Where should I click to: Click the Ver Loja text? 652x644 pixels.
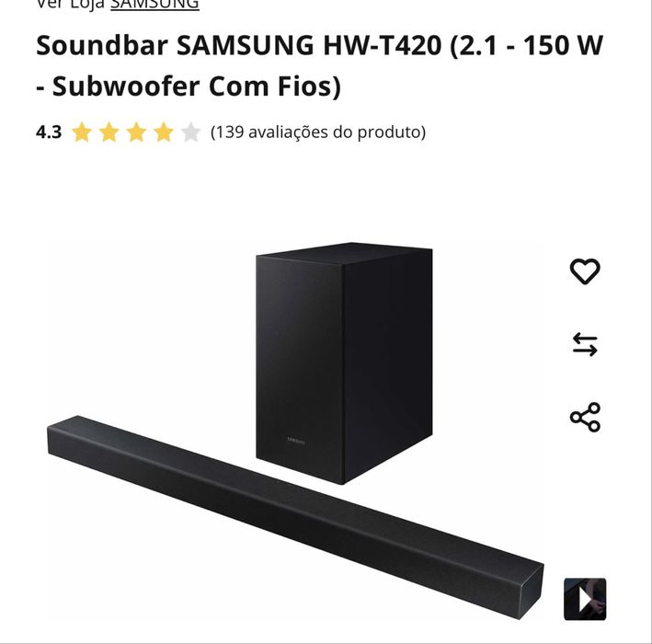(x=70, y=5)
